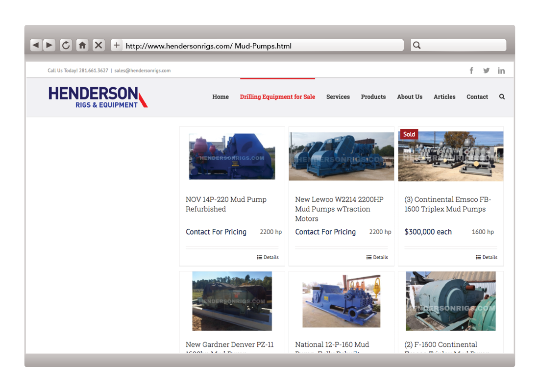Click Contact For Pricing on NOV 14P-220

point(216,232)
